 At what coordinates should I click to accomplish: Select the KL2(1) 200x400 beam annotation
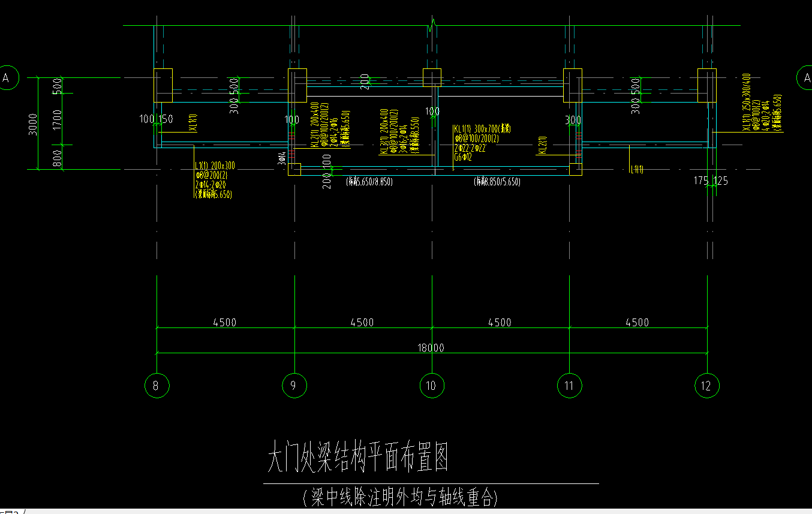click(314, 124)
